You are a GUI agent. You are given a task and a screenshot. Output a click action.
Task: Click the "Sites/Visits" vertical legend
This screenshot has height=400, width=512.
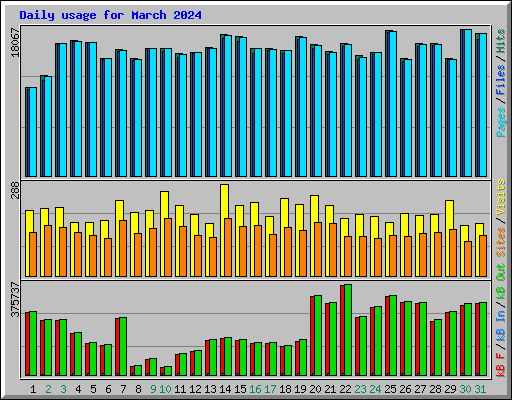click(x=500, y=218)
